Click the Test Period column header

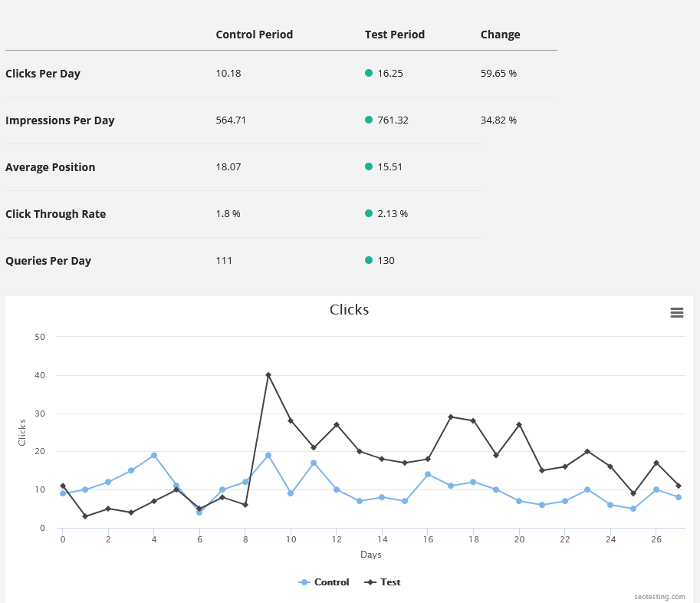click(x=394, y=35)
